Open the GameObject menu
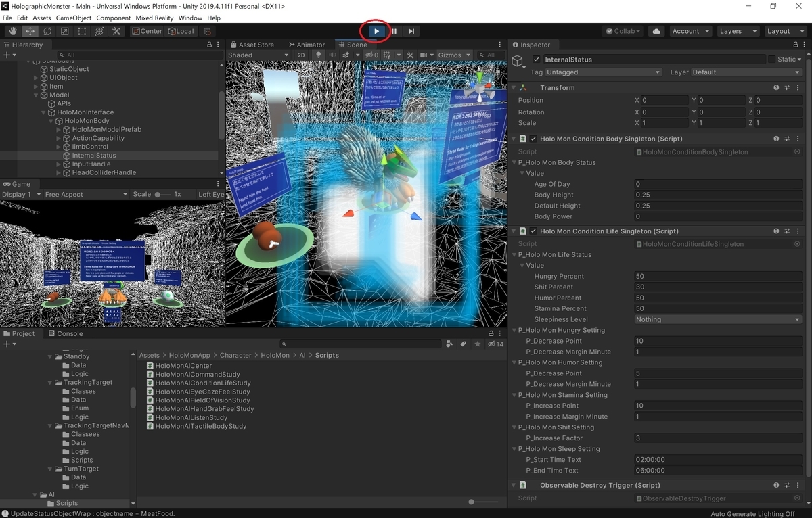812x518 pixels. (73, 18)
